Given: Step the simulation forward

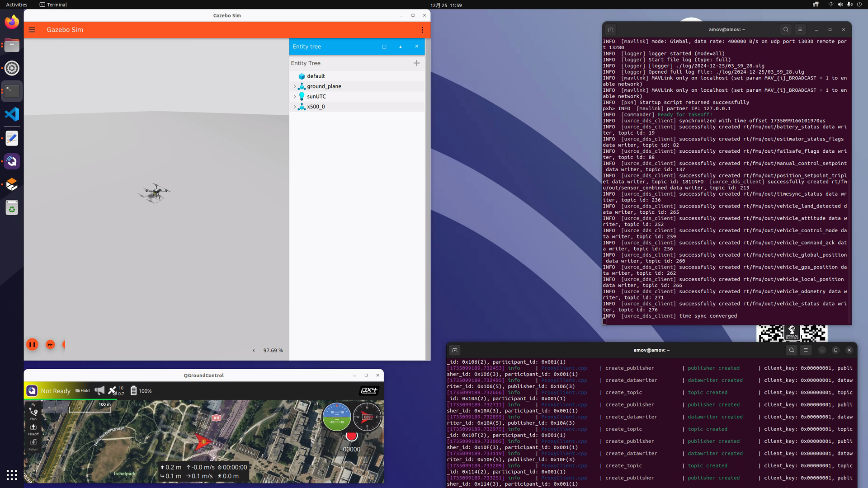Looking at the screenshot, I should tap(50, 345).
